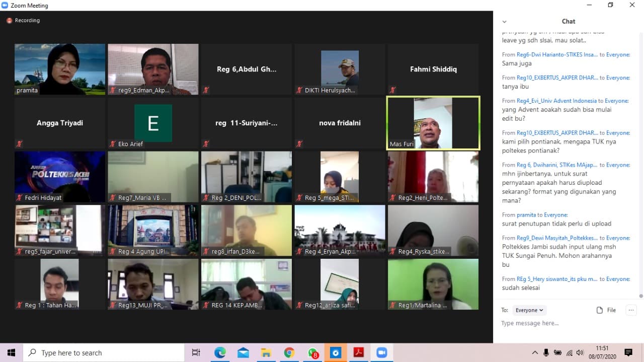
Task: Click sender link 'REg 5_Hery siswanto_its pku m...'
Action: point(557,279)
